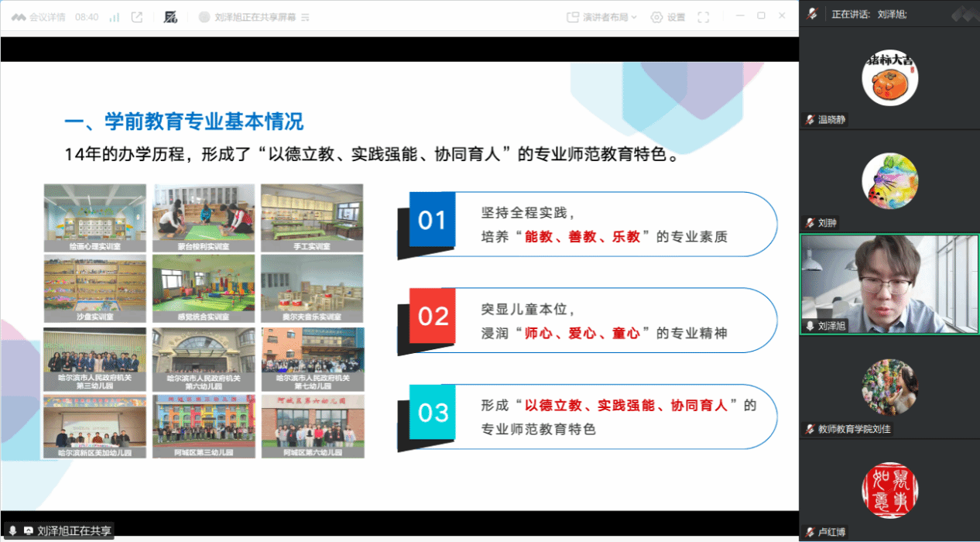Viewport: 980px width, 542px height.
Task: Enter full screen mode
Action: click(x=703, y=17)
